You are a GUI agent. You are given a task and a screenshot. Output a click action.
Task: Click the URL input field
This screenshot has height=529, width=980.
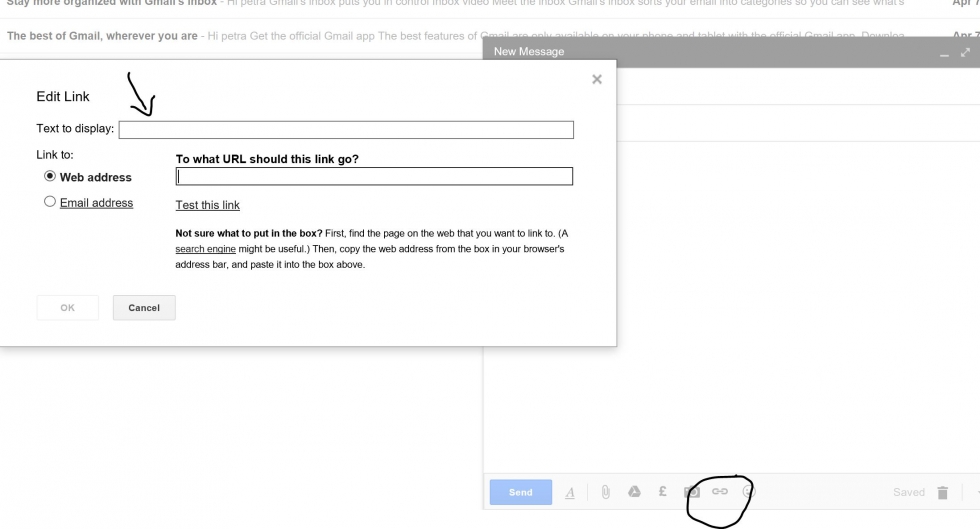click(x=374, y=176)
